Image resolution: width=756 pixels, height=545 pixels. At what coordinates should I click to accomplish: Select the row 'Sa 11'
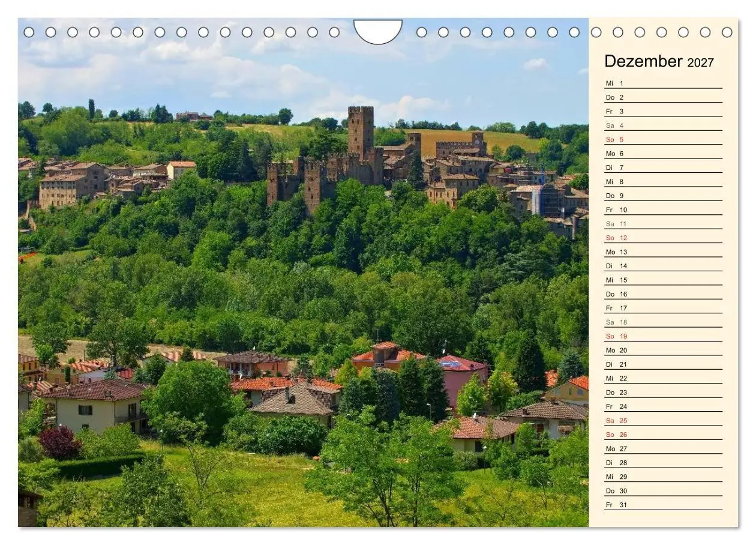click(663, 224)
